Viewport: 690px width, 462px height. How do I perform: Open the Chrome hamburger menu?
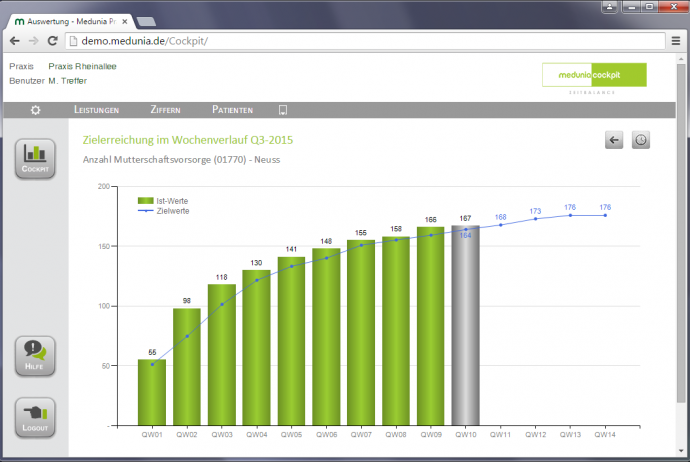pos(677,40)
